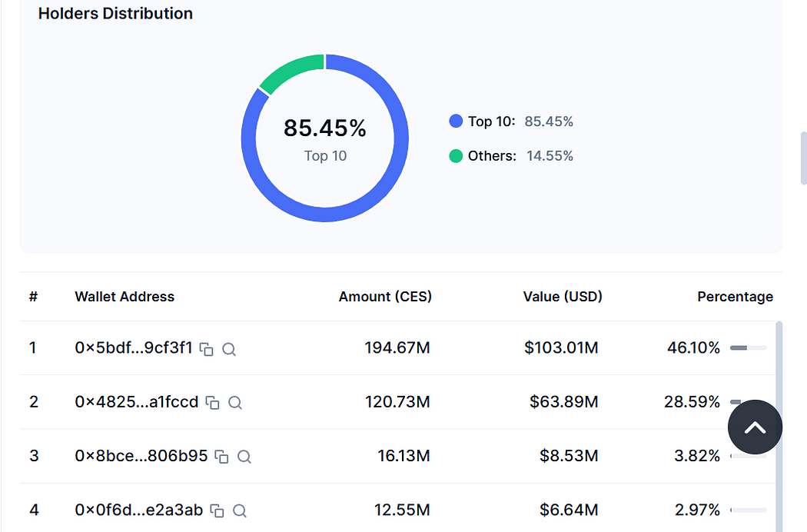Viewport: 807px width, 532px height.
Task: Open wallet address 0x5bdf...9cf3f1
Action: pyautogui.click(x=133, y=347)
